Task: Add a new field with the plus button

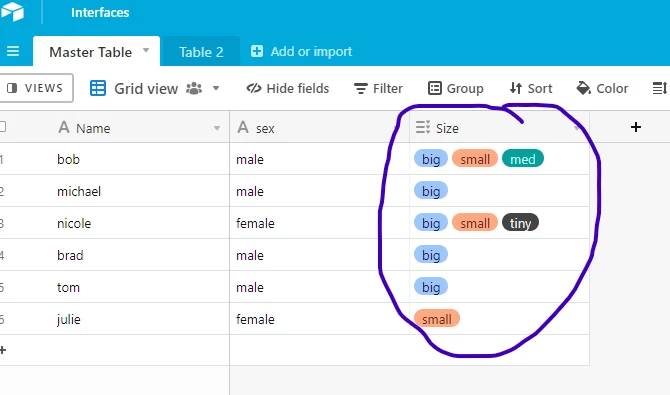Action: point(636,127)
